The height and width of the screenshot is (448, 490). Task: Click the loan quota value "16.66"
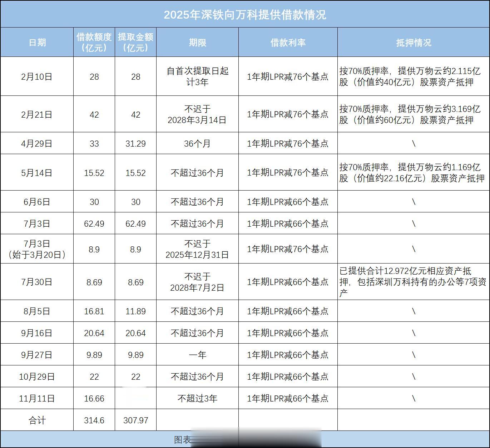tap(94, 398)
